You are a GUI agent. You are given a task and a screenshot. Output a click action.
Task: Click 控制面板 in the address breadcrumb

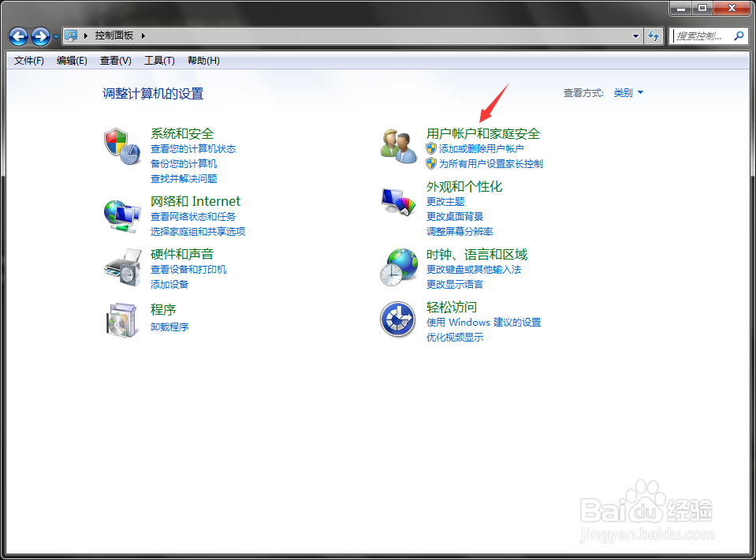114,35
